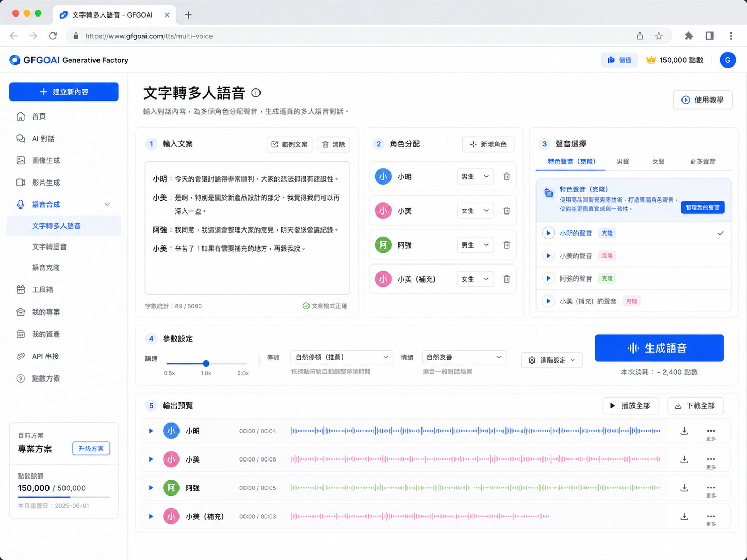Clear script with 清除 button
747x560 pixels.
(x=334, y=144)
